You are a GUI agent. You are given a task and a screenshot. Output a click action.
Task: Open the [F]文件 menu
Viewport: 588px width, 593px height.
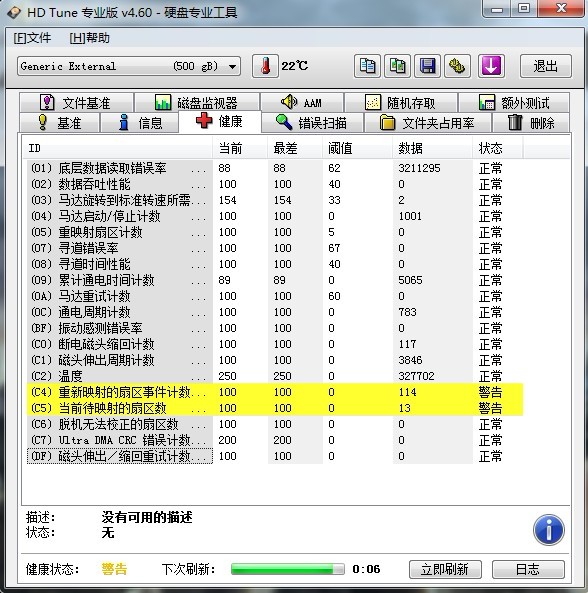32,38
